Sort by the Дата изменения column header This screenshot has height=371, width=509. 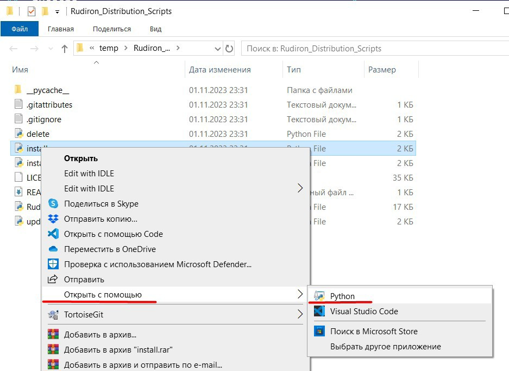coord(220,70)
